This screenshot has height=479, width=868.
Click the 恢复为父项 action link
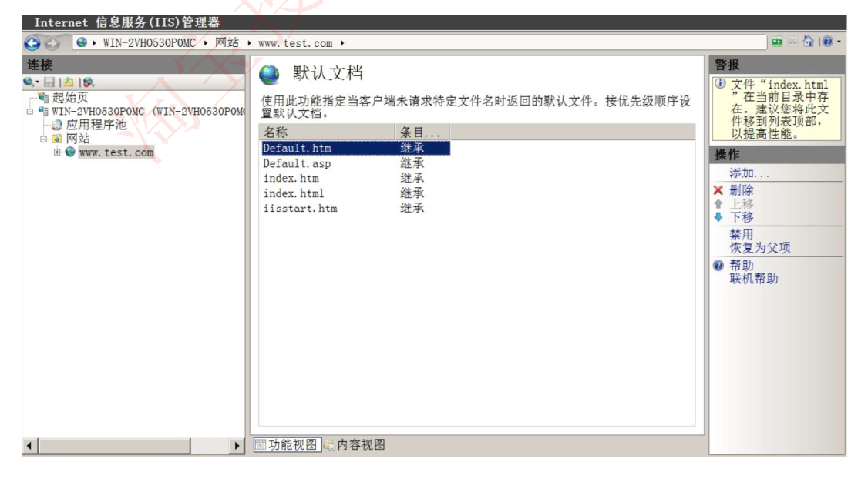(x=759, y=248)
